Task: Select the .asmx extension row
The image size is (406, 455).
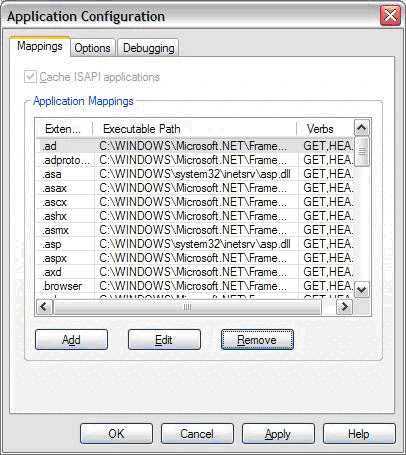Action: pos(195,230)
